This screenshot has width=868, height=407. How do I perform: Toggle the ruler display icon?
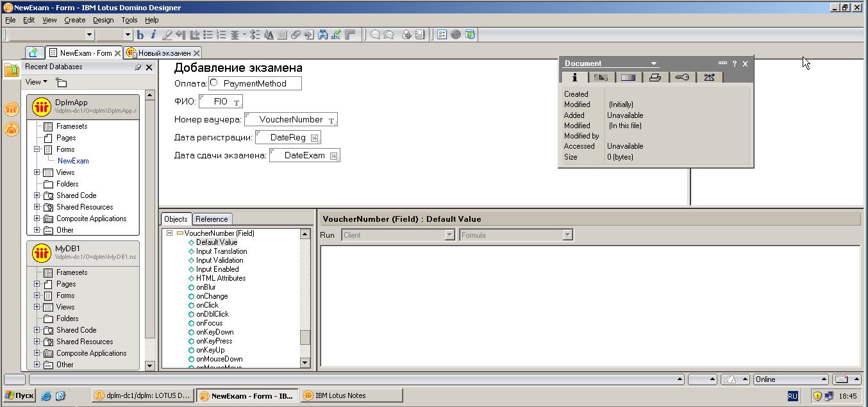(x=350, y=35)
